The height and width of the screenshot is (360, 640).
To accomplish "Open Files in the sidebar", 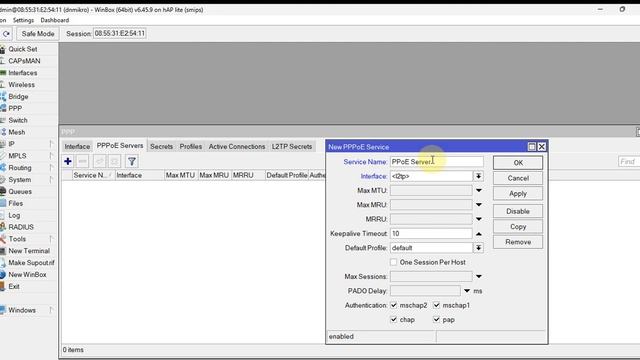I will [16, 203].
